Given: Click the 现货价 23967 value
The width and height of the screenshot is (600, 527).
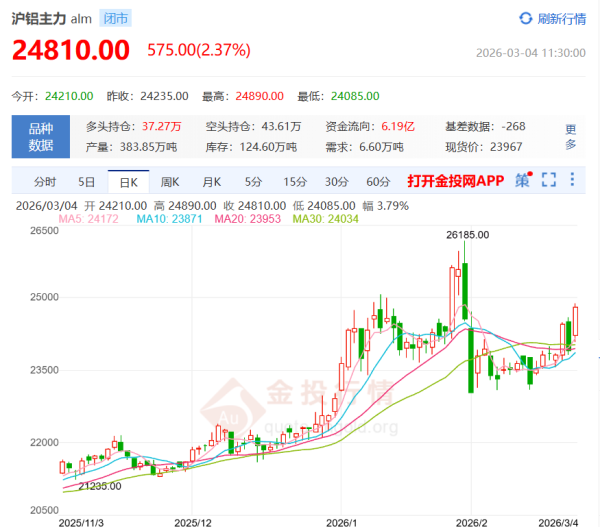Looking at the screenshot, I should (x=506, y=147).
